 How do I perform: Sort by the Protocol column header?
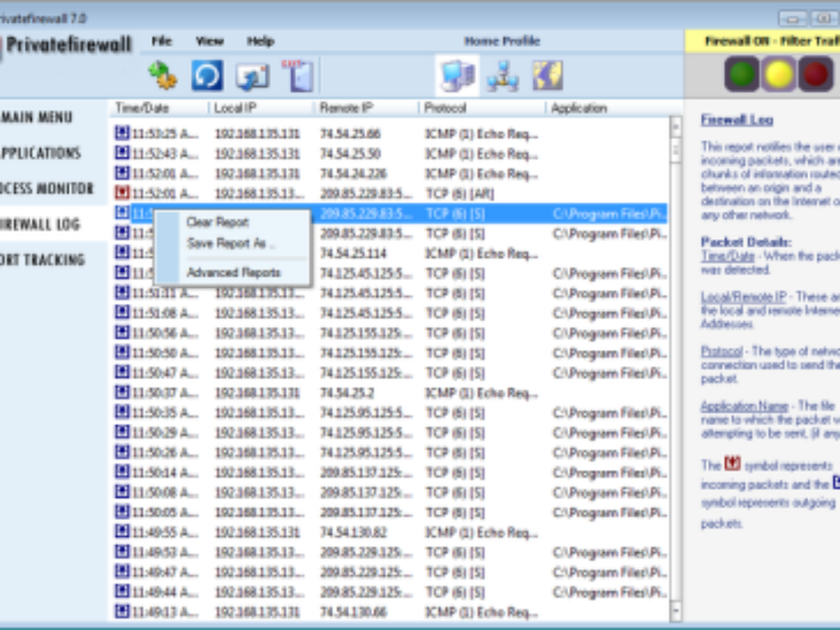pyautogui.click(x=482, y=108)
